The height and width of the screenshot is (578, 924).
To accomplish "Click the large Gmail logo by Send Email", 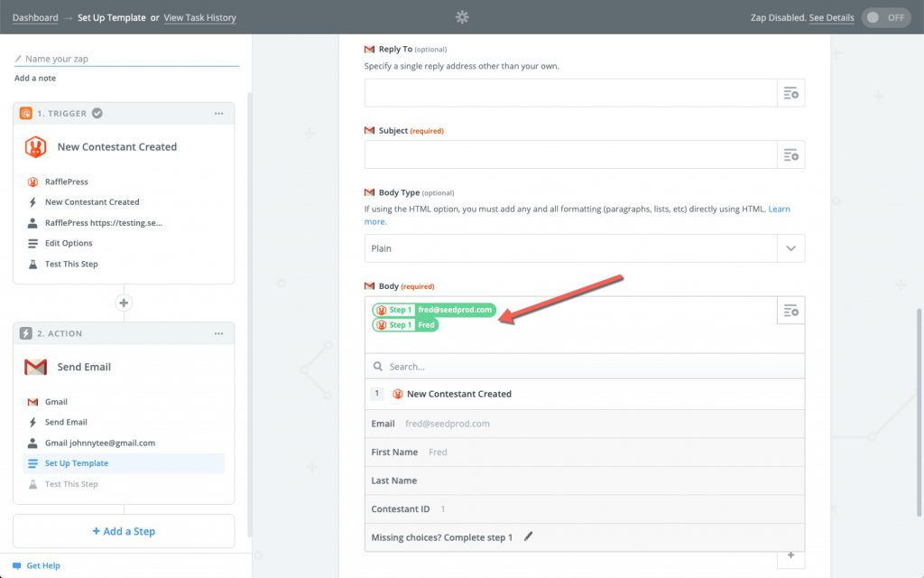I will click(x=35, y=367).
